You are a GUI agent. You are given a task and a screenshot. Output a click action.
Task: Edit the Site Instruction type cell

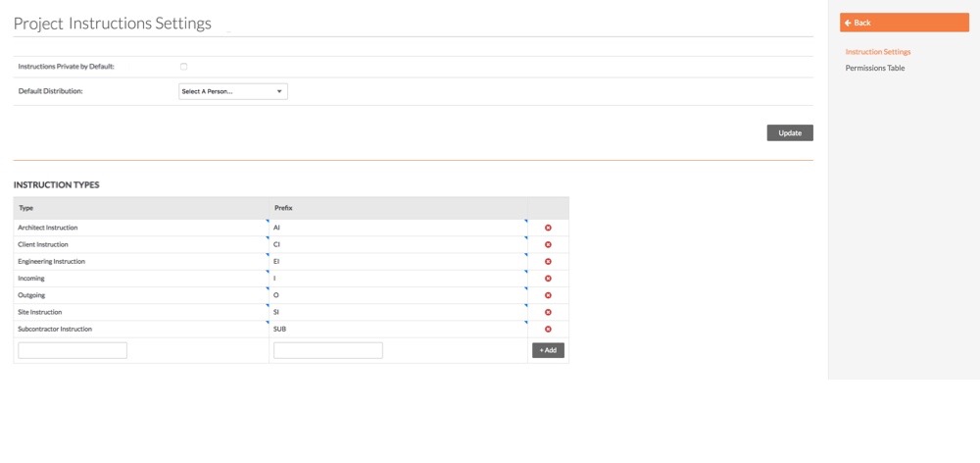[x=141, y=312]
